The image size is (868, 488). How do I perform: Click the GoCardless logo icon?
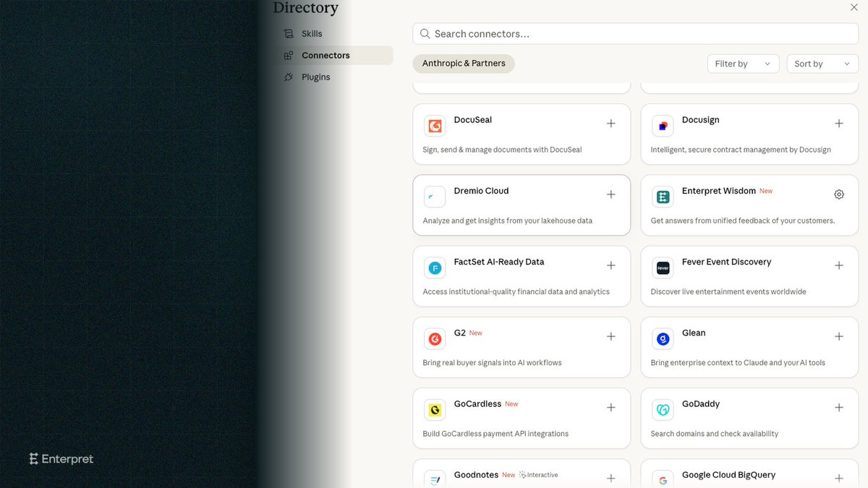click(435, 409)
